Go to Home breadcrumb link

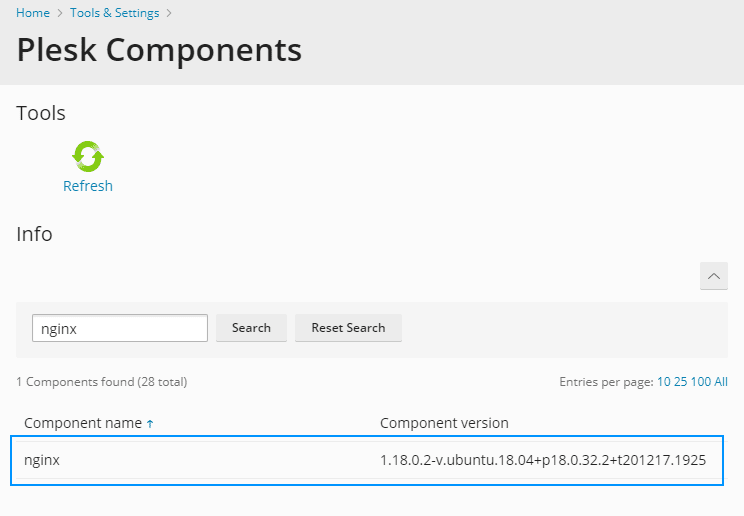(33, 13)
